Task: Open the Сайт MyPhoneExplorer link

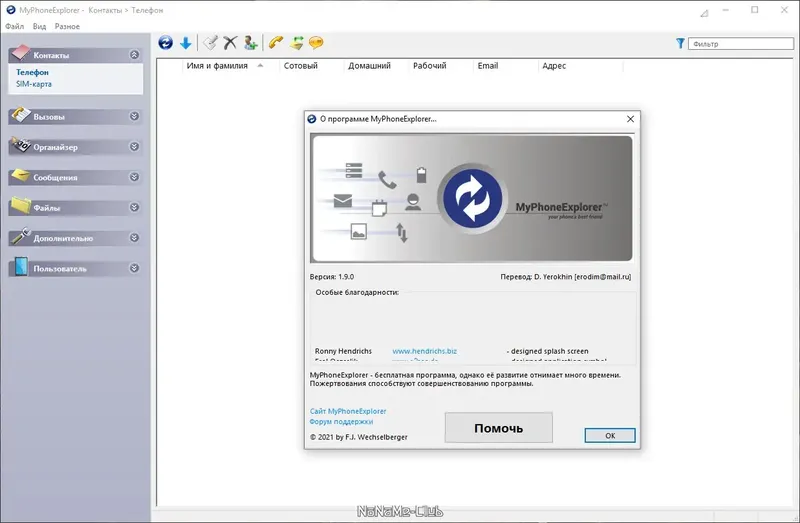Action: (x=348, y=411)
